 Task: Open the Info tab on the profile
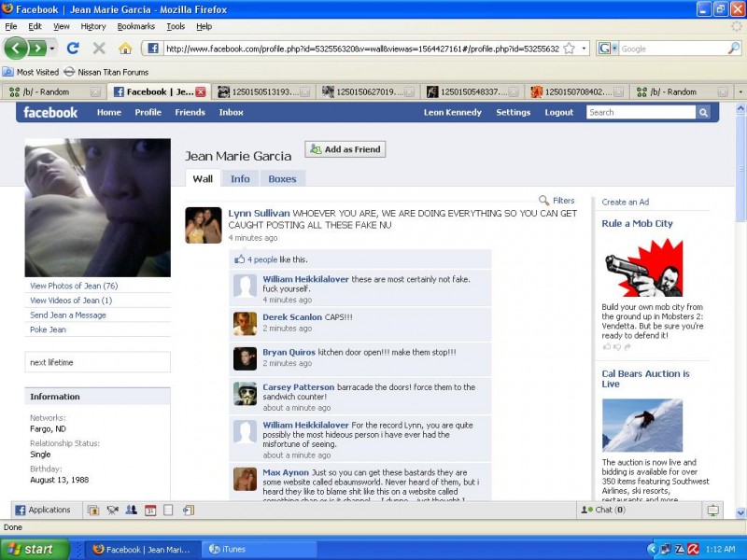coord(240,178)
